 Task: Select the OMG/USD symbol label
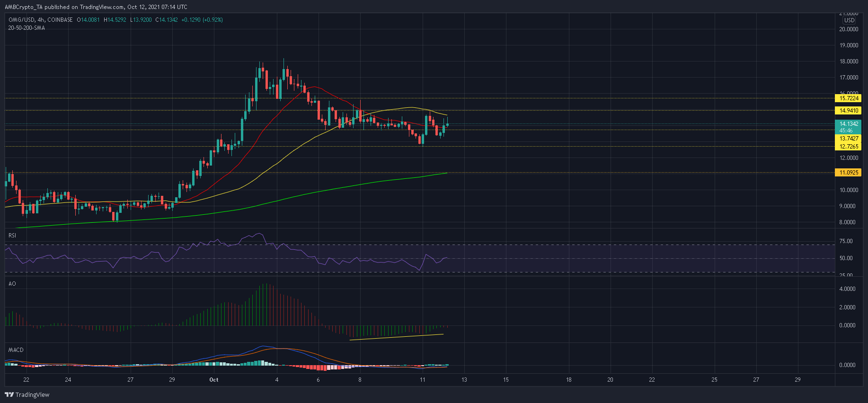click(22, 20)
